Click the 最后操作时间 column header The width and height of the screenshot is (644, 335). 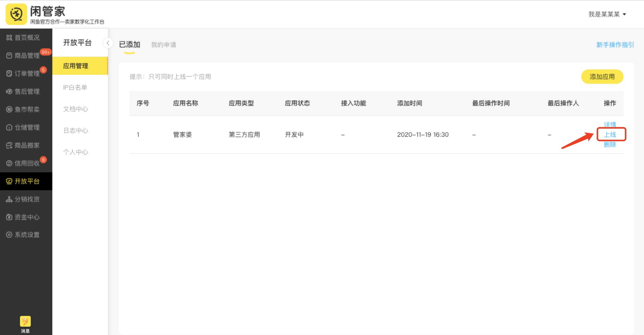(x=491, y=103)
